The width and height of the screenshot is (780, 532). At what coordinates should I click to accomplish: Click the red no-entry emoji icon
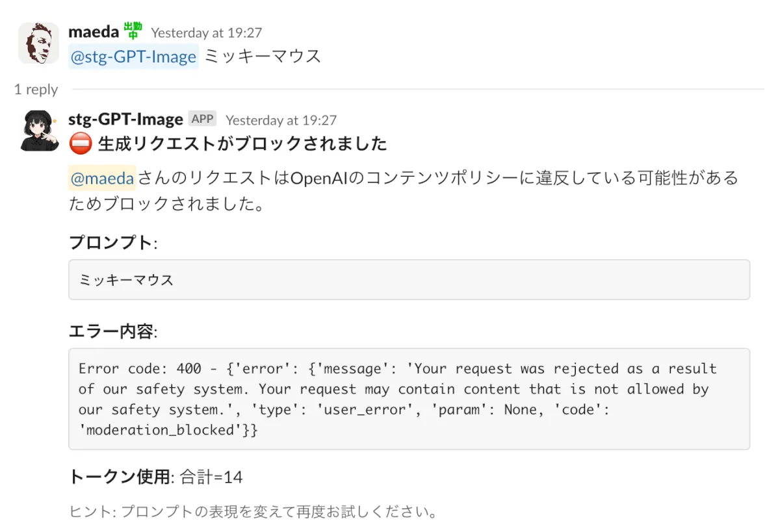click(x=80, y=144)
